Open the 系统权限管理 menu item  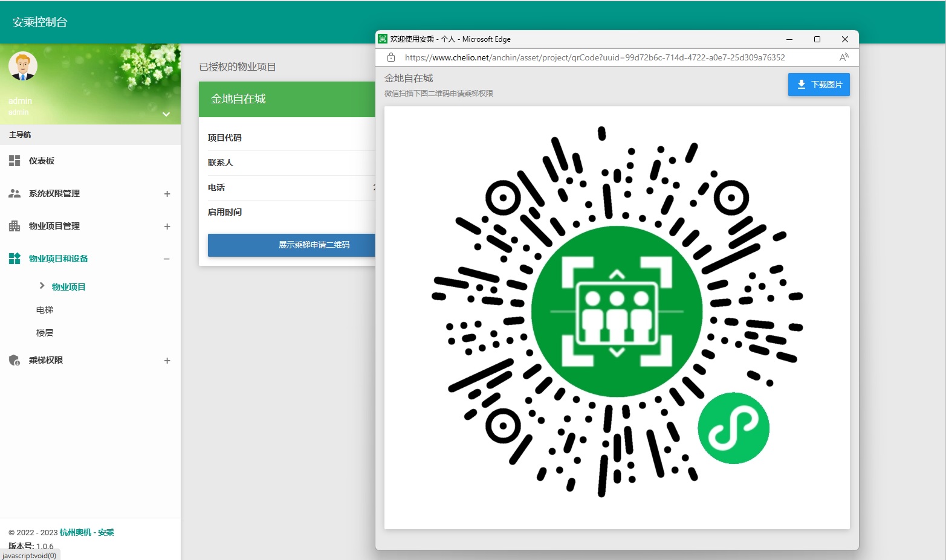91,193
